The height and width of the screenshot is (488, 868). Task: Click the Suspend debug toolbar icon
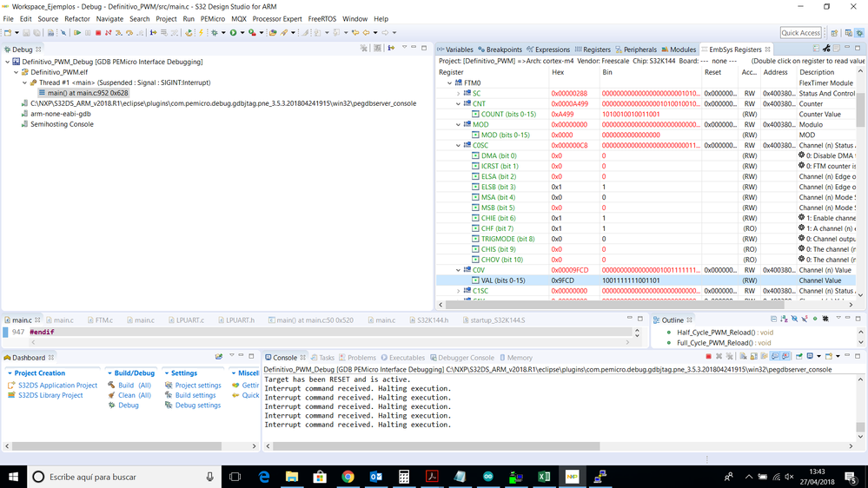(88, 33)
